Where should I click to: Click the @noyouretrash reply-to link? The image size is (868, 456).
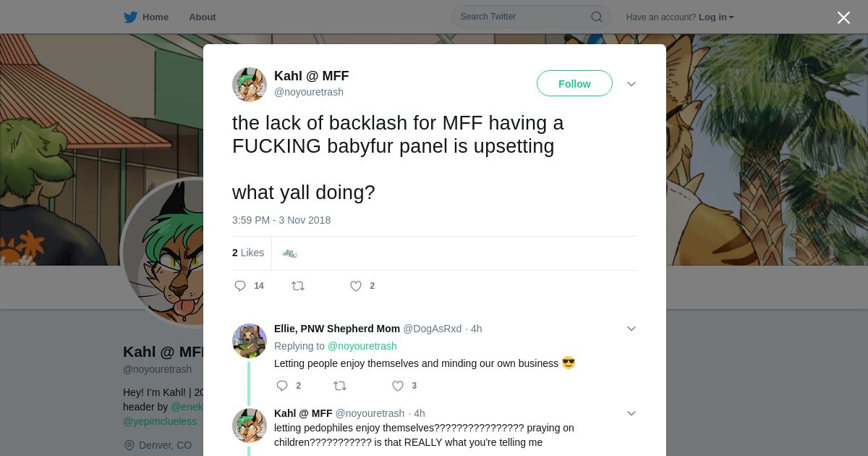click(x=362, y=346)
